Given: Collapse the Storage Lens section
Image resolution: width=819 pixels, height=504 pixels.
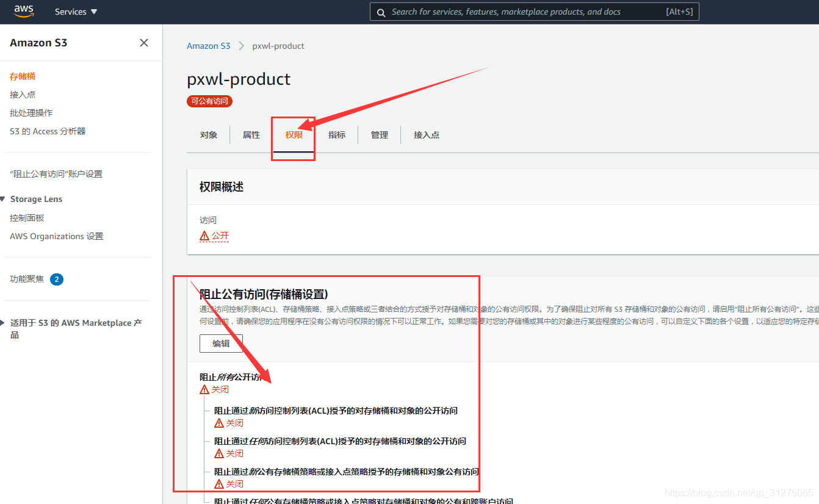Looking at the screenshot, I should pyautogui.click(x=3, y=199).
